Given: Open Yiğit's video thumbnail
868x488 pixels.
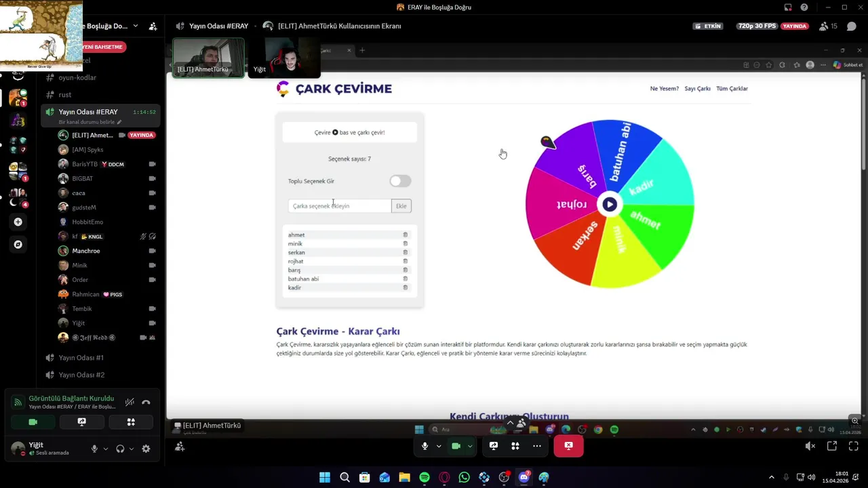Looking at the screenshot, I should click(x=284, y=58).
